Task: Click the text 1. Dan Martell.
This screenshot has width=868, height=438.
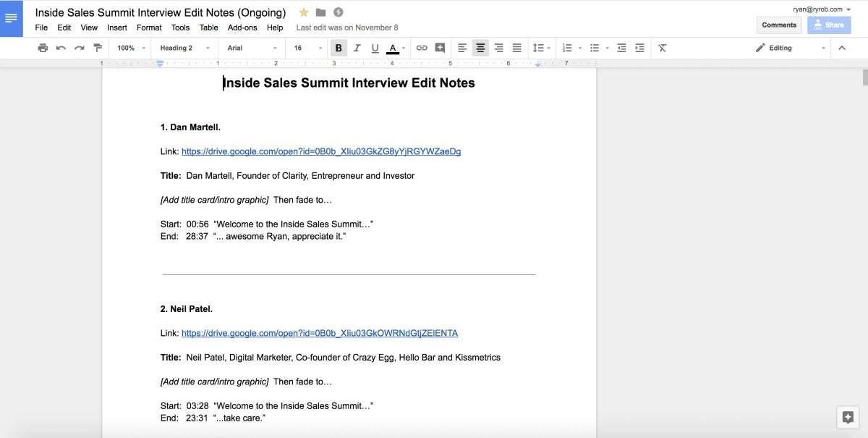Action: tap(190, 127)
